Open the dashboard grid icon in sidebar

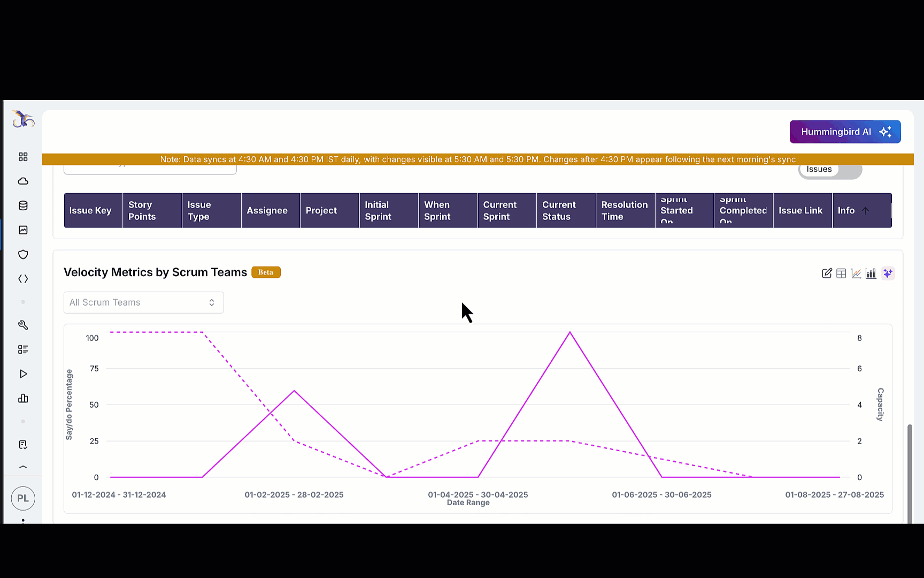pyautogui.click(x=23, y=157)
